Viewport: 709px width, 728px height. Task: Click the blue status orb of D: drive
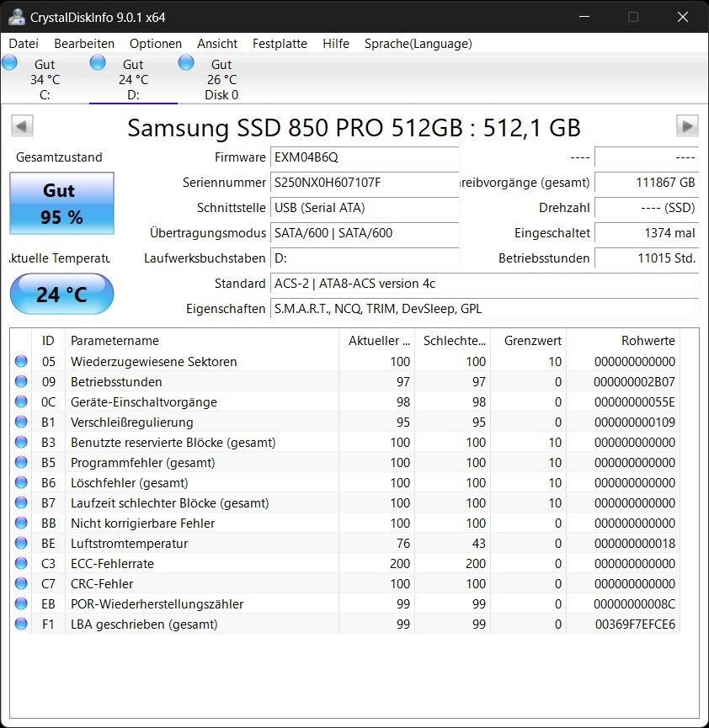point(98,62)
